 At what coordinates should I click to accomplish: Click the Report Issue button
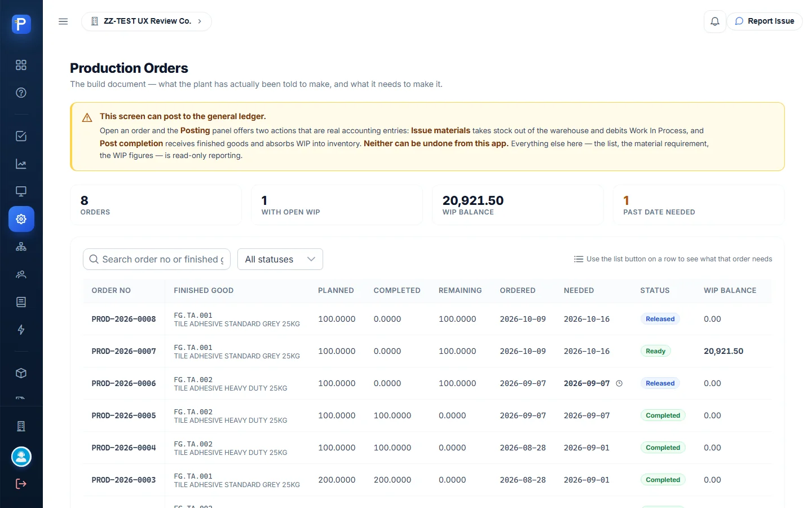pyautogui.click(x=765, y=21)
